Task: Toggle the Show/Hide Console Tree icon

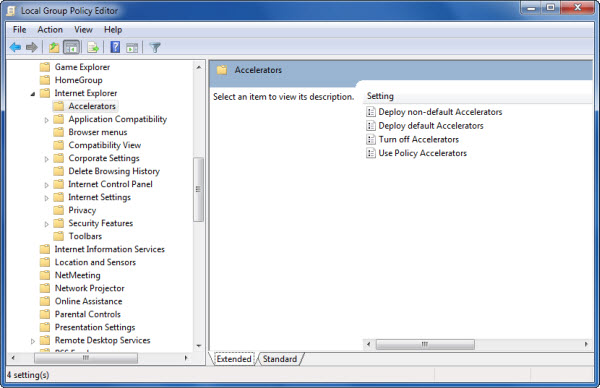Action: point(72,47)
